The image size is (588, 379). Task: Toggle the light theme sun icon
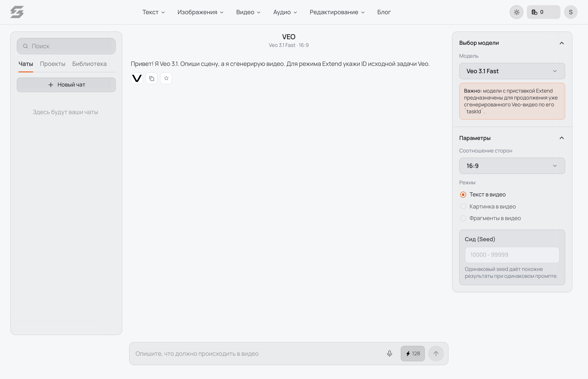516,12
